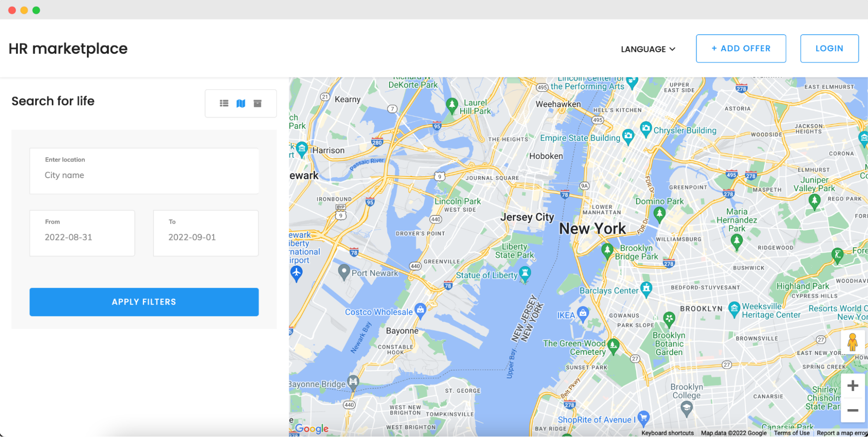Zoom out on the map

[852, 410]
